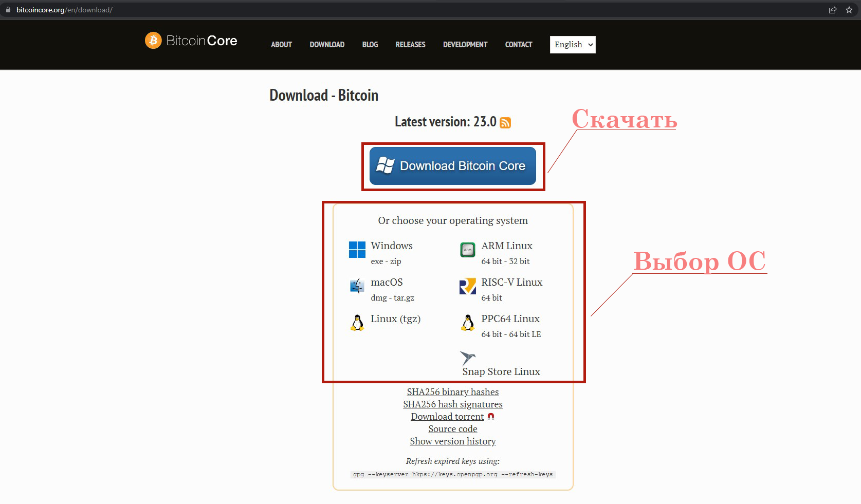Viewport: 861px width, 504px height.
Task: Select the Releases menu item
Action: coord(411,45)
